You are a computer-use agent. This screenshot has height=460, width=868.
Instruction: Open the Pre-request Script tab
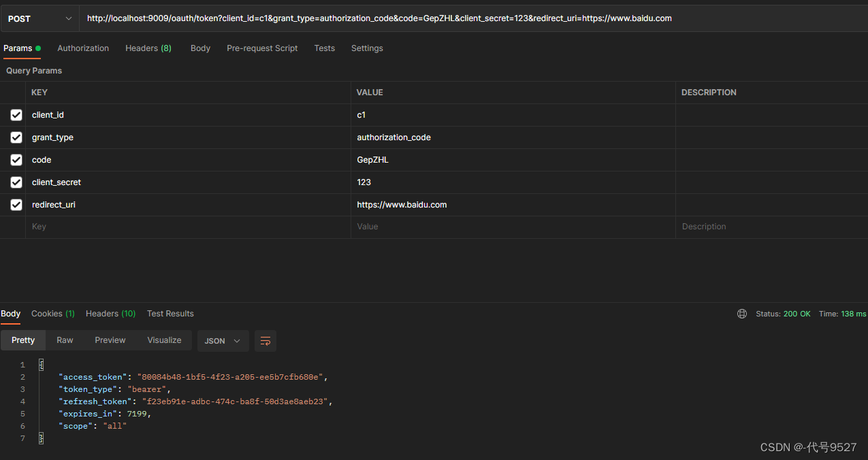click(262, 48)
